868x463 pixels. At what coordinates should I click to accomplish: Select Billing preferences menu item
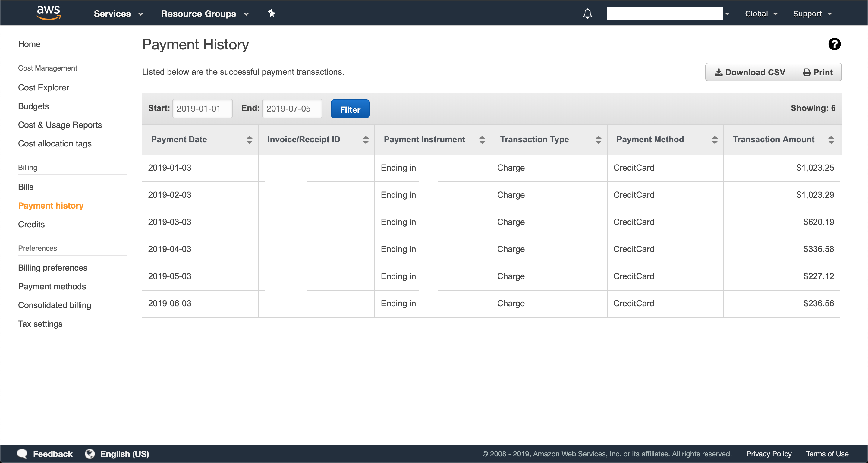click(53, 267)
